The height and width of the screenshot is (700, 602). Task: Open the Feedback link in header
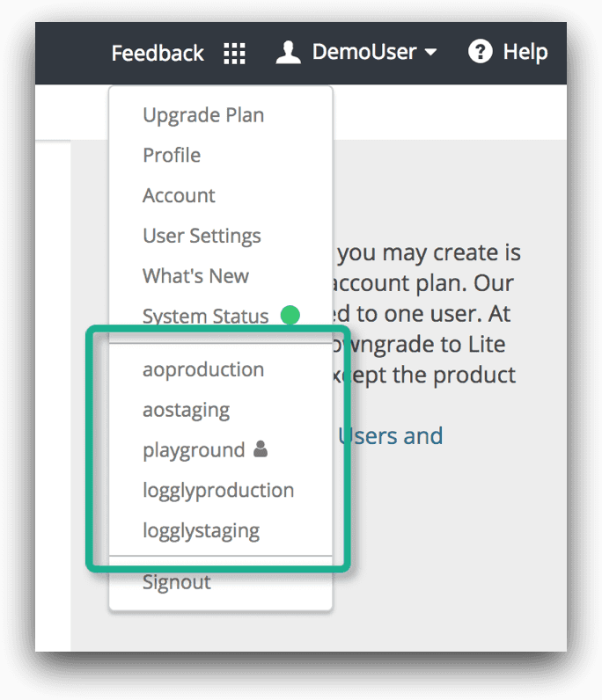tap(158, 53)
